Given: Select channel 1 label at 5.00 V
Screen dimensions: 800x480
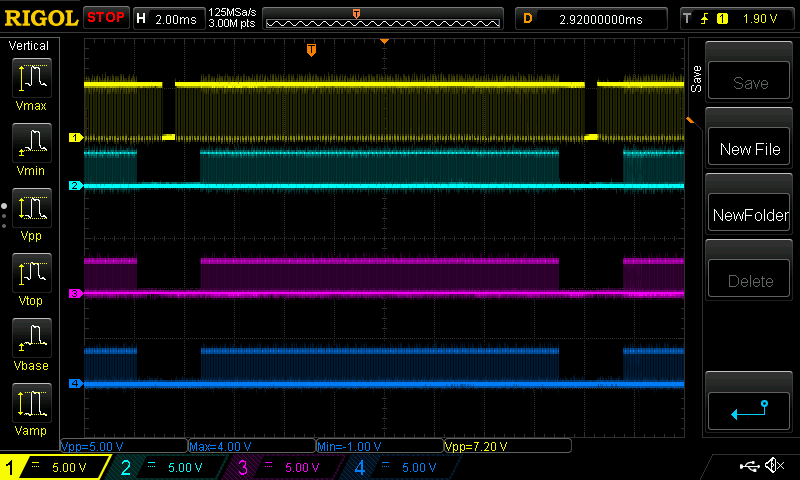Looking at the screenshot, I should 55,467.
